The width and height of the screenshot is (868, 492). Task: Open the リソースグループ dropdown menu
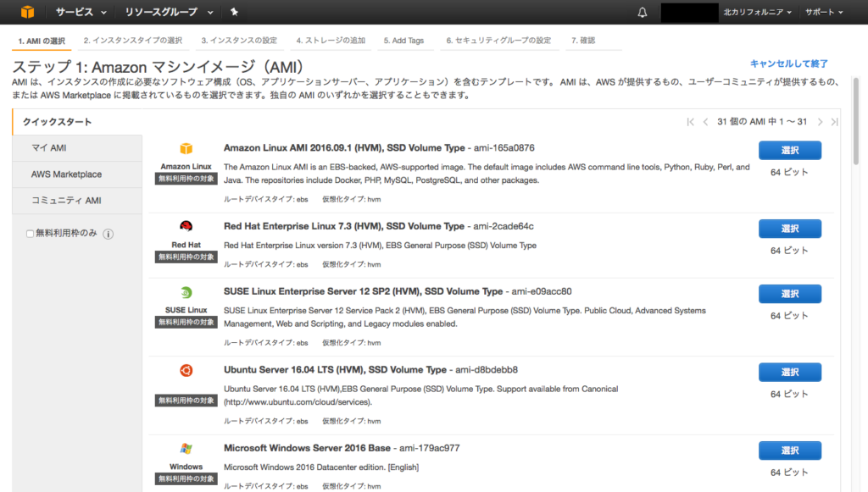[169, 12]
